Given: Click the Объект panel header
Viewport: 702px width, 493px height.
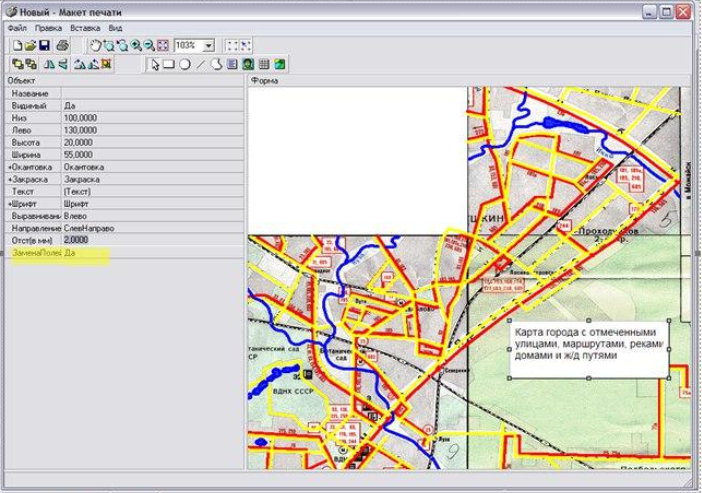Looking at the screenshot, I should click(124, 81).
